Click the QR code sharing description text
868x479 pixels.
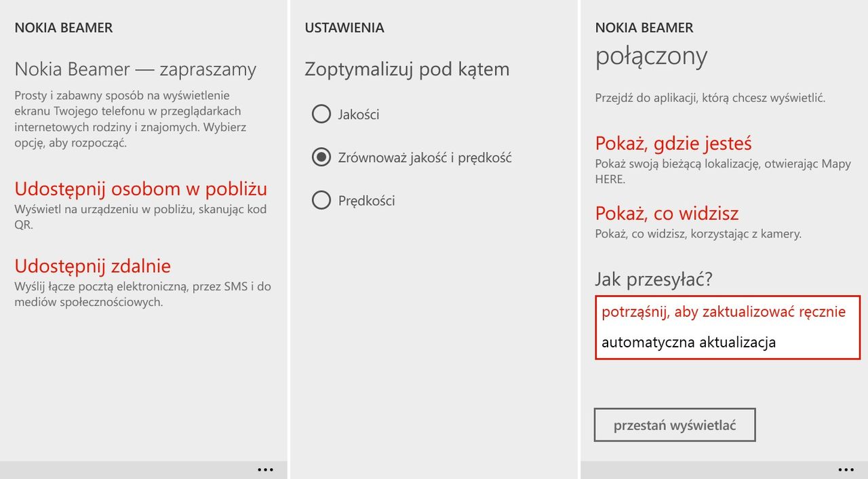[x=140, y=216]
